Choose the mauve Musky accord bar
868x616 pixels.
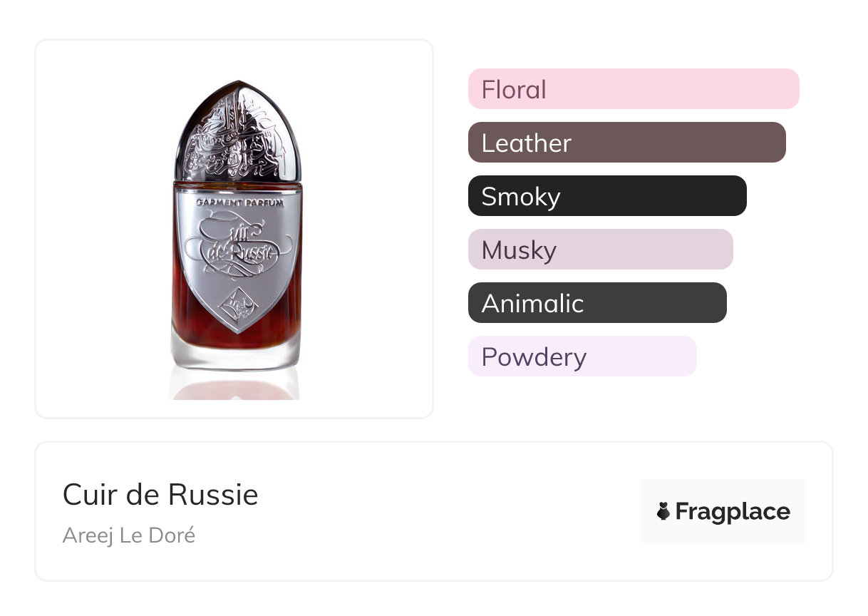click(x=600, y=250)
